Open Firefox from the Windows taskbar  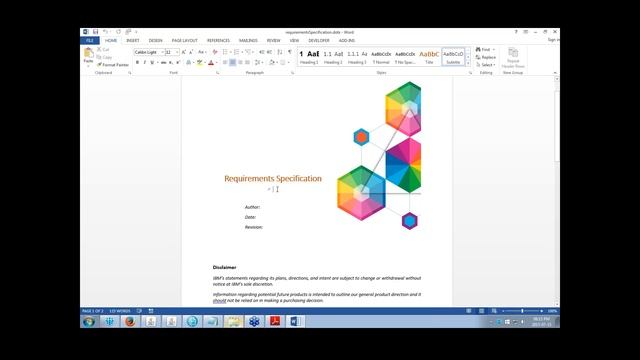pos(130,322)
